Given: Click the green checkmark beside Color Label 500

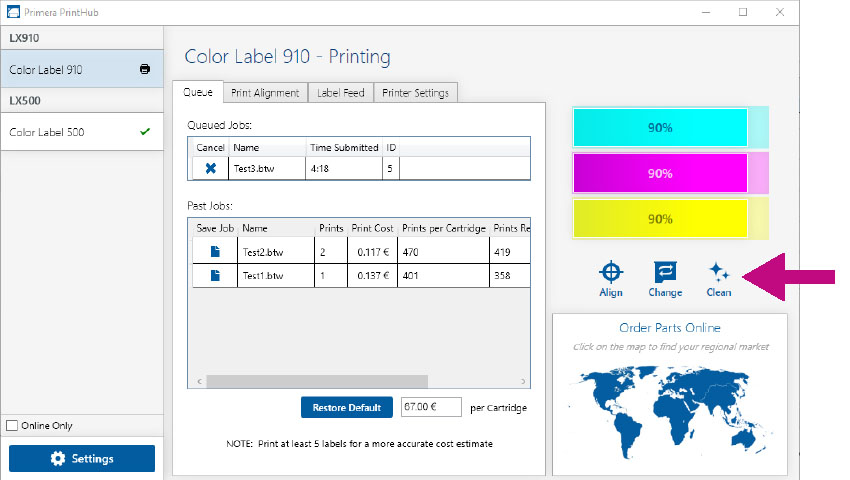Looking at the screenshot, I should coord(145,132).
